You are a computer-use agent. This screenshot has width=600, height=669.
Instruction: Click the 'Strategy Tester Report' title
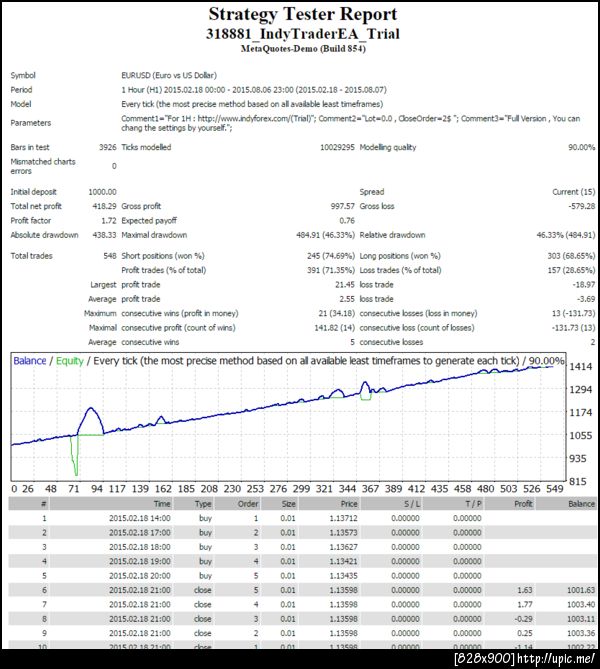click(x=303, y=14)
